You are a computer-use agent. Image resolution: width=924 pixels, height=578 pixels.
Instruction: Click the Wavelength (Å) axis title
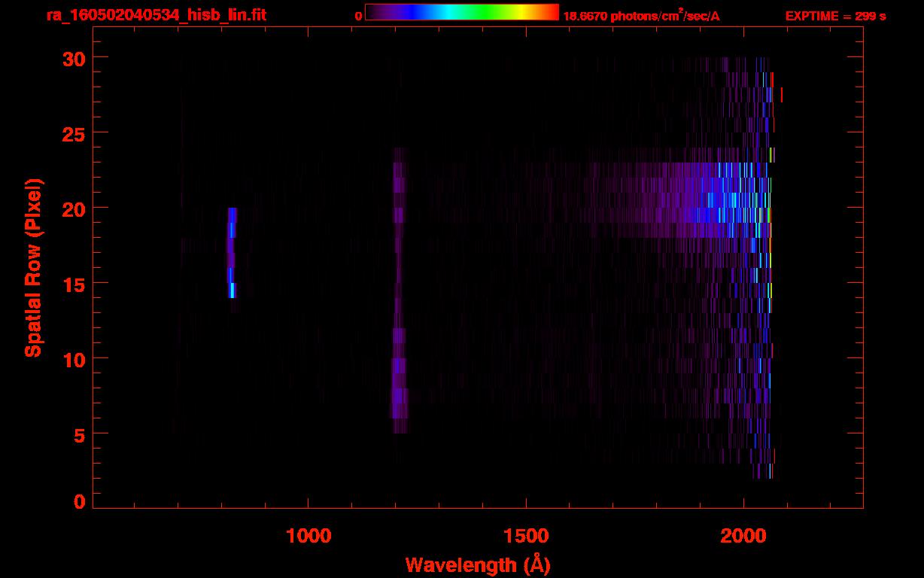[x=478, y=564]
